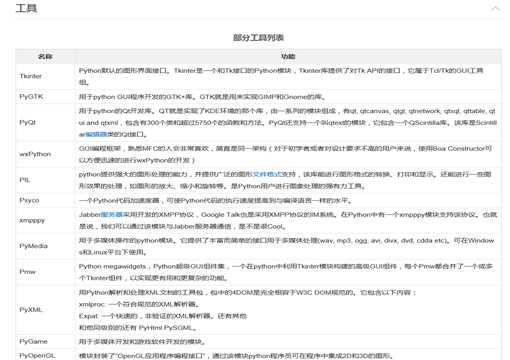Open the blue 编辑器 link in PyQt row
Screen dimensions: 510x360
pos(96,134)
